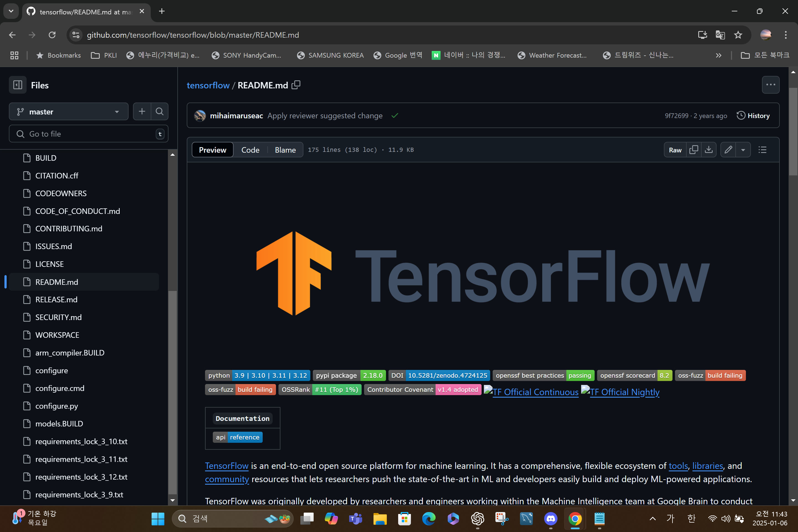The width and height of the screenshot is (798, 532).
Task: Follow the tools link
Action: (x=678, y=466)
